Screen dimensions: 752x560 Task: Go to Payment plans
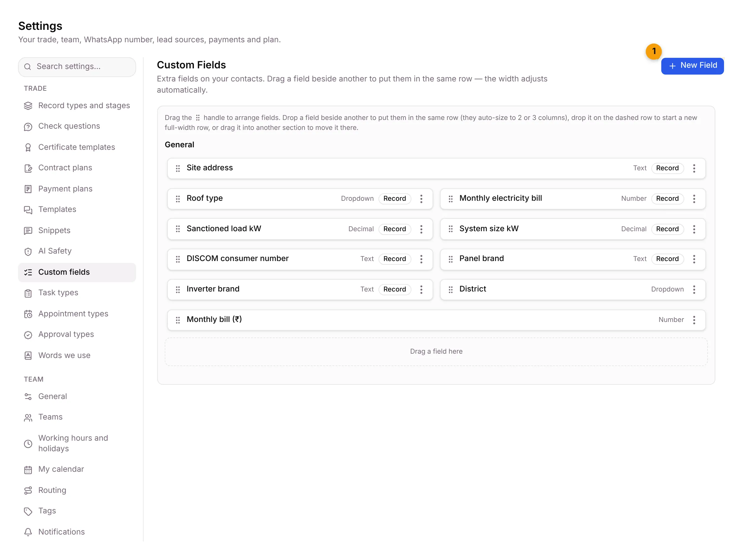tap(77, 189)
